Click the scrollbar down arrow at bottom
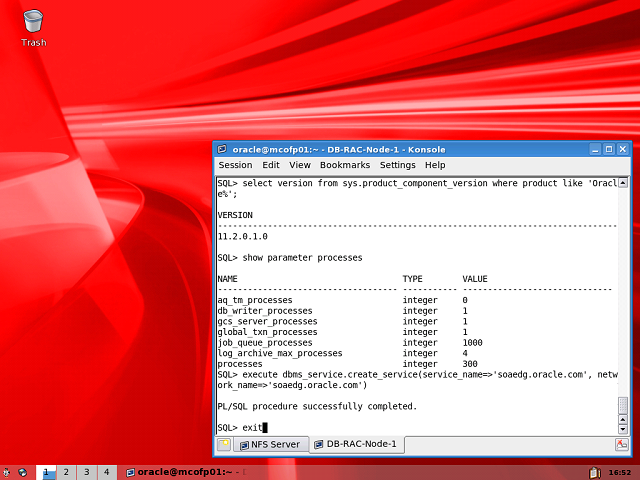 click(623, 429)
